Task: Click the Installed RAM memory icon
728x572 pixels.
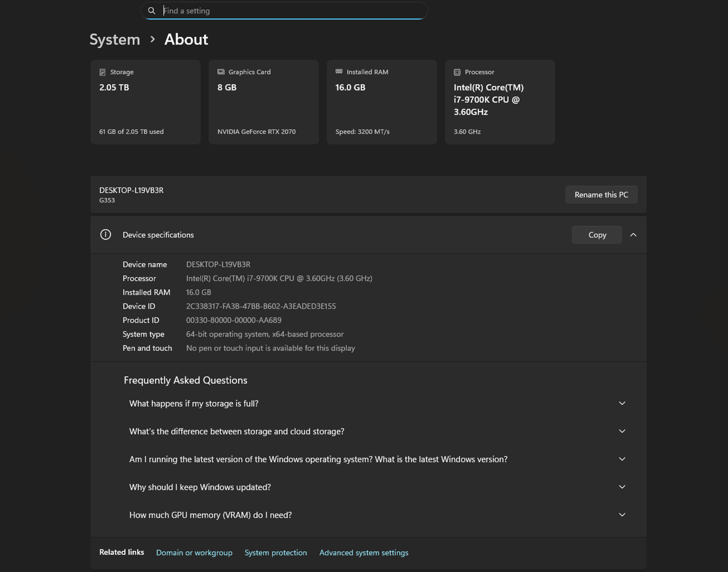Action: click(339, 72)
